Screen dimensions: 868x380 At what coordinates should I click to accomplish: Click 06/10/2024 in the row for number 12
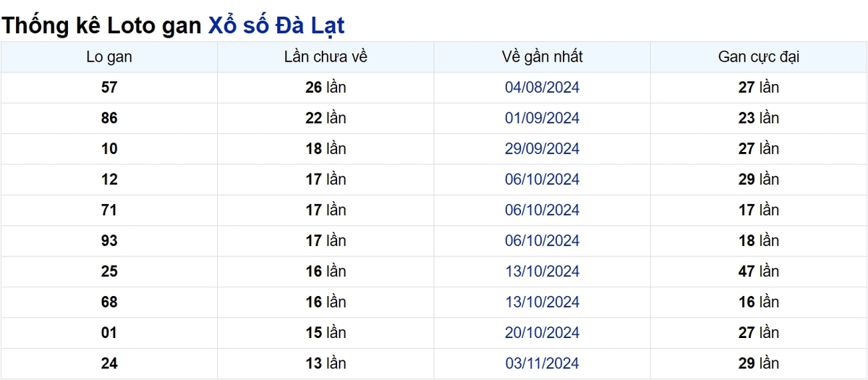tap(542, 180)
